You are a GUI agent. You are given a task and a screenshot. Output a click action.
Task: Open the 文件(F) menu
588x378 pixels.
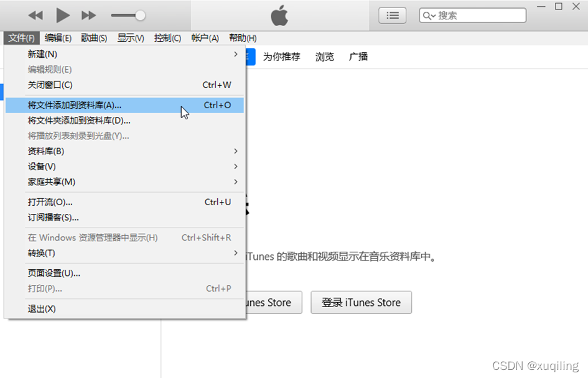point(21,38)
